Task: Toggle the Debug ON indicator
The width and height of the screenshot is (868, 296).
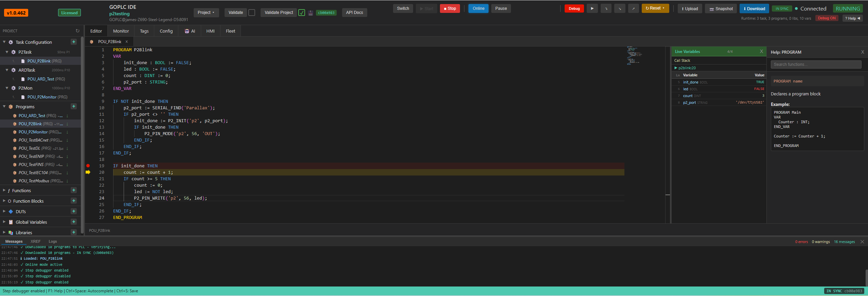Action: pos(827,18)
